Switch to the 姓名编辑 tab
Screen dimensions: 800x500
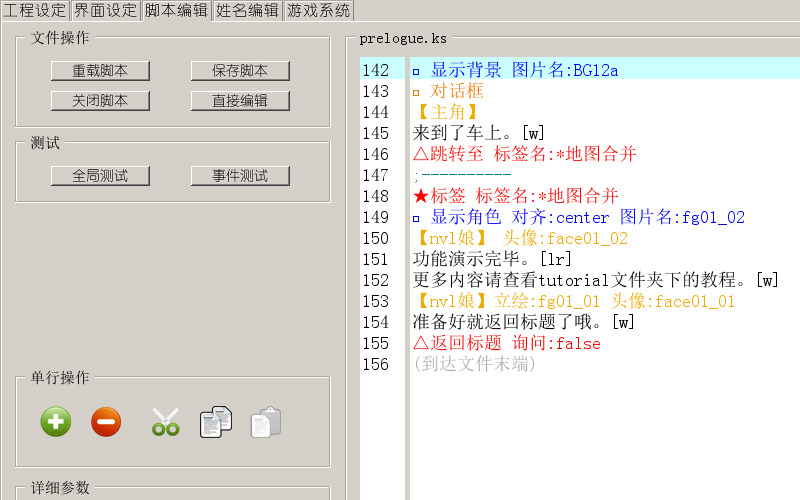[247, 10]
